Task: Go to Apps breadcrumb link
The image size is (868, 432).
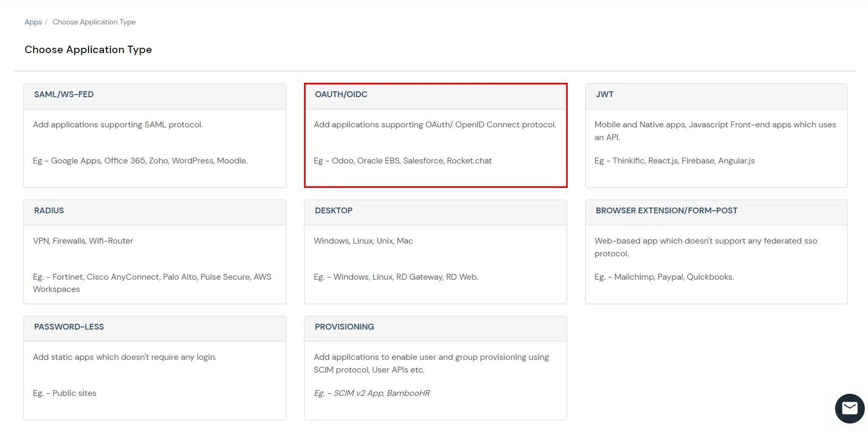Action: tap(33, 22)
